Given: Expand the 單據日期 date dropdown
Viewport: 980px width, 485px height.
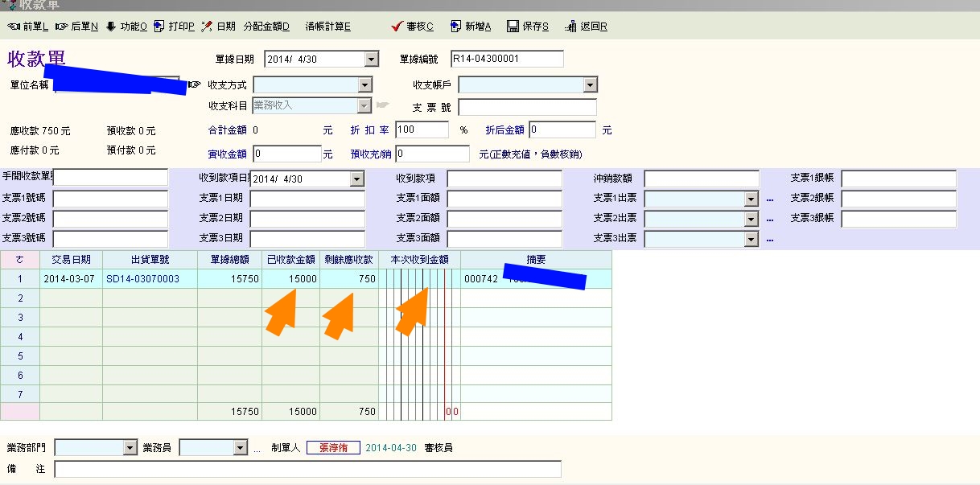Looking at the screenshot, I should 371,59.
